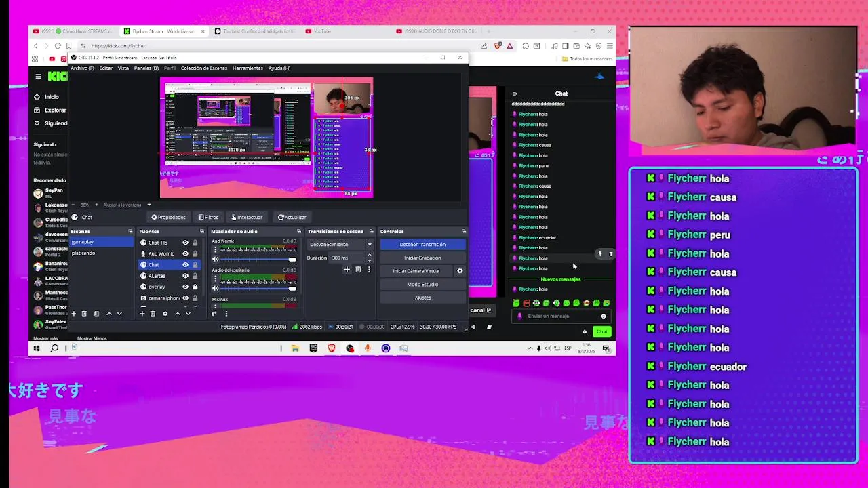Open Desvanecimiento transition dropdown
Image resolution: width=868 pixels, height=488 pixels.
(340, 245)
